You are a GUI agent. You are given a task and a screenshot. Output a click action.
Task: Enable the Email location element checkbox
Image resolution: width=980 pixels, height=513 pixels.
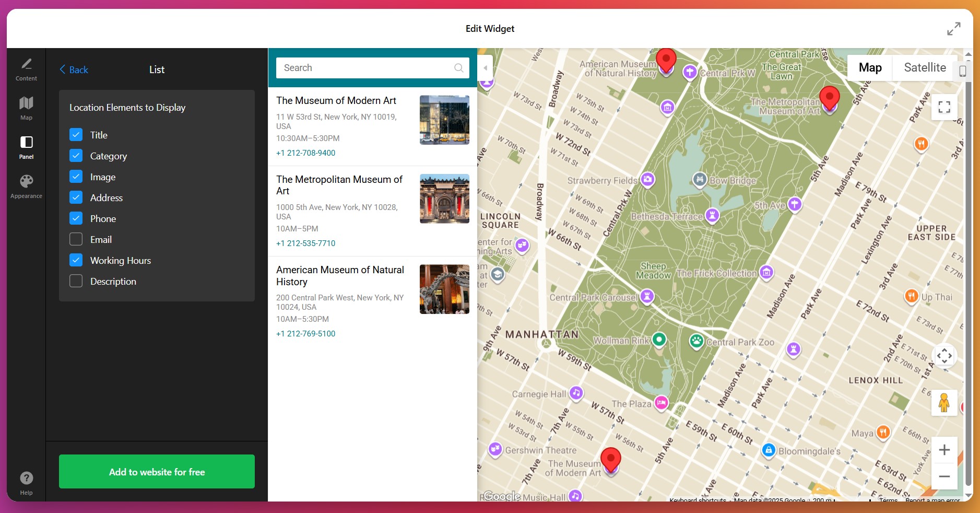[x=76, y=239]
